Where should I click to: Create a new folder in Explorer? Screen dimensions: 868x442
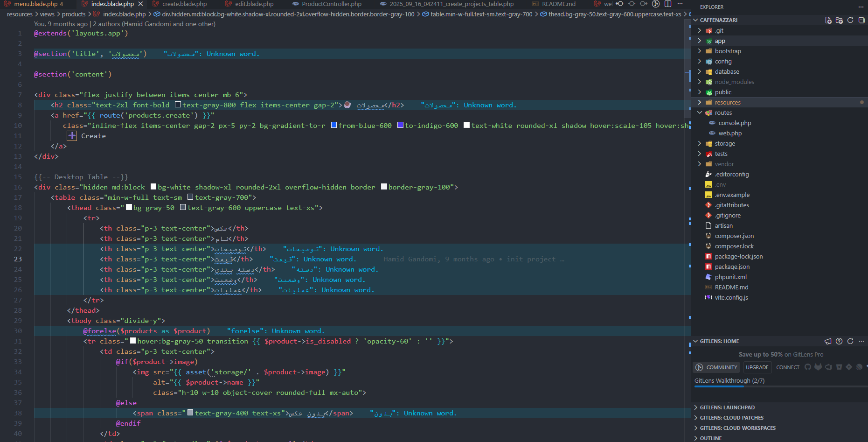(839, 20)
